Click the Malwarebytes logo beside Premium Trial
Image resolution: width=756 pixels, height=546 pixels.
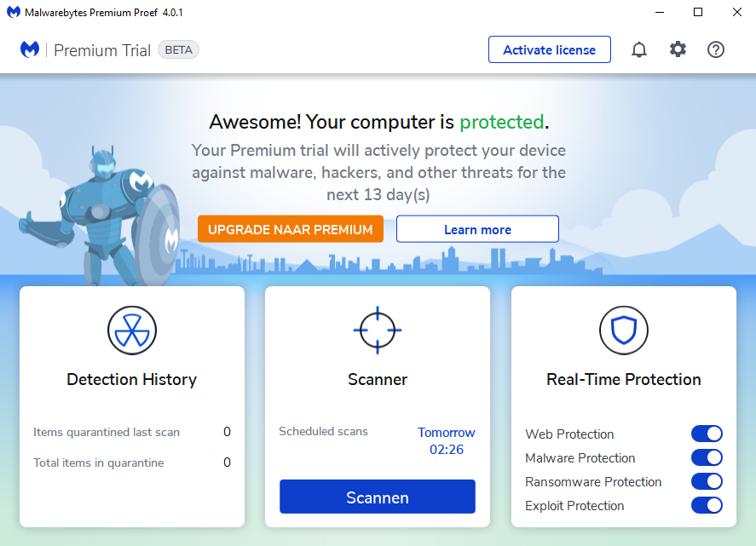30,49
